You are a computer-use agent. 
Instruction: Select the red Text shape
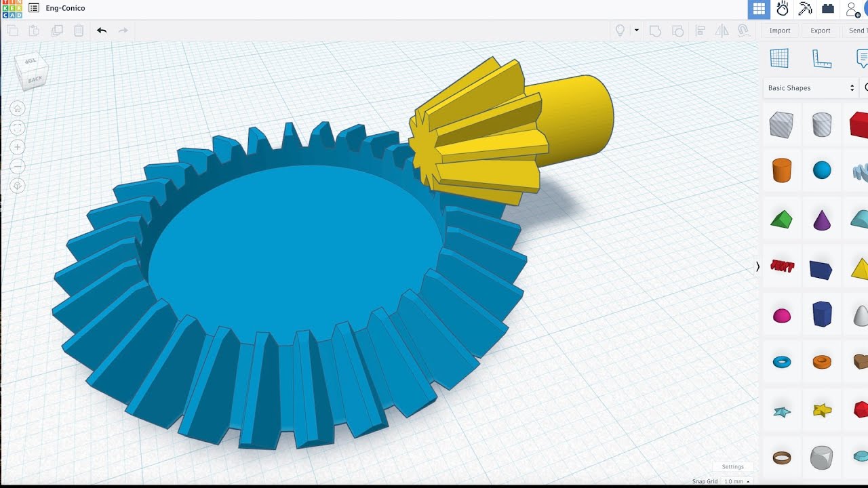pyautogui.click(x=782, y=266)
